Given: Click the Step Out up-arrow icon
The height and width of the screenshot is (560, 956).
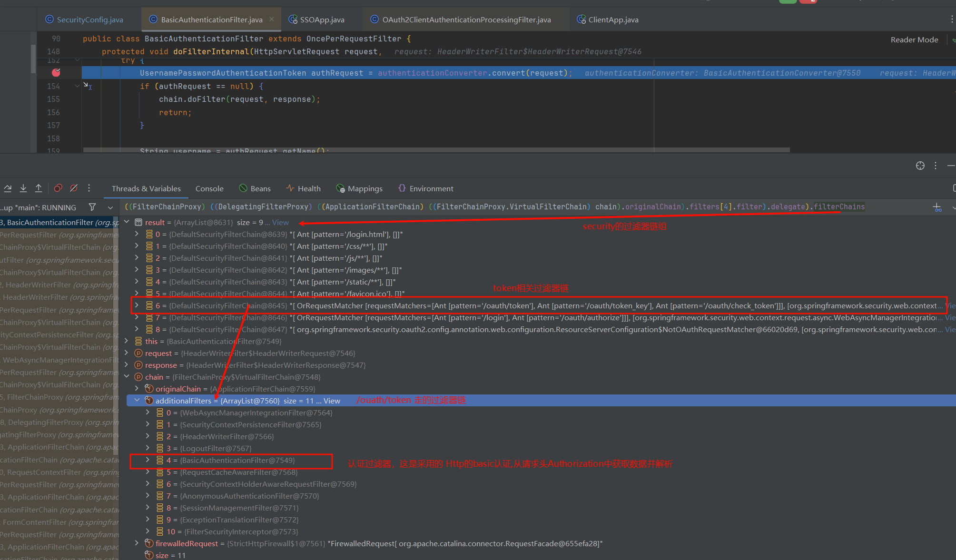Looking at the screenshot, I should click(39, 188).
